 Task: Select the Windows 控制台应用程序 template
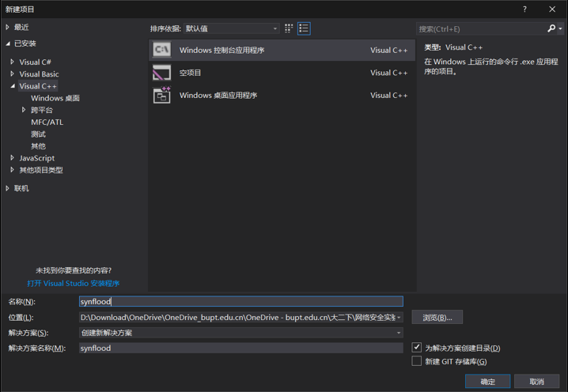(x=282, y=50)
